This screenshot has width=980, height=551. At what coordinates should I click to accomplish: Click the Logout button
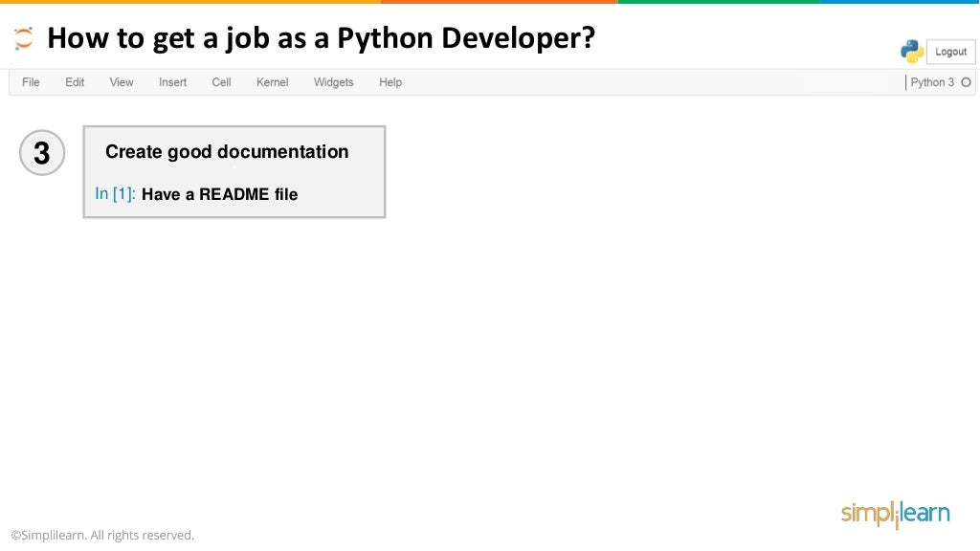point(950,52)
